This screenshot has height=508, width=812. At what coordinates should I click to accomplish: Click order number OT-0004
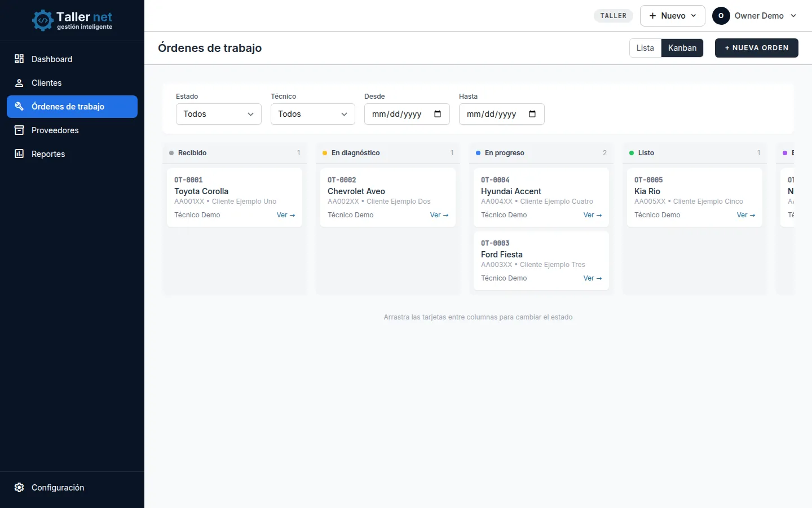495,180
